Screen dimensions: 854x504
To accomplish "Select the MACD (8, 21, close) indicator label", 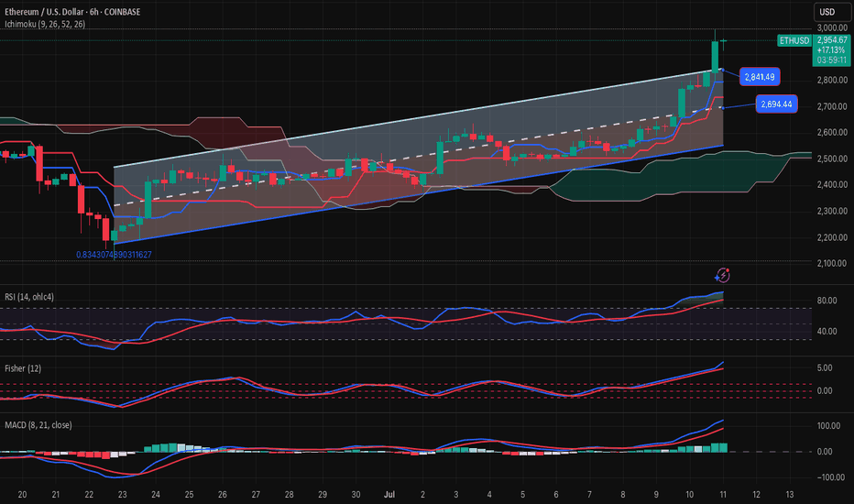I will [x=38, y=425].
